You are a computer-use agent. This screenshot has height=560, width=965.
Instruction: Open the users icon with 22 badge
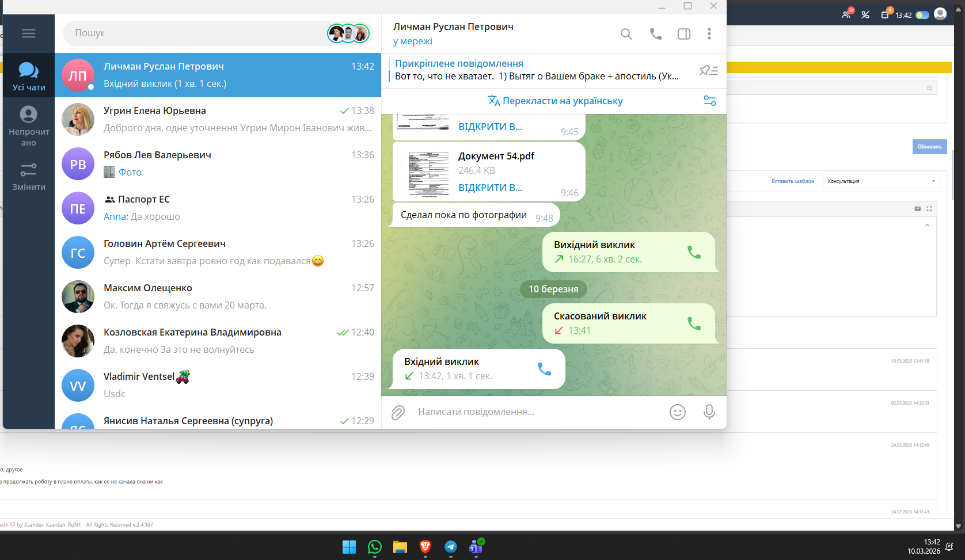846,14
